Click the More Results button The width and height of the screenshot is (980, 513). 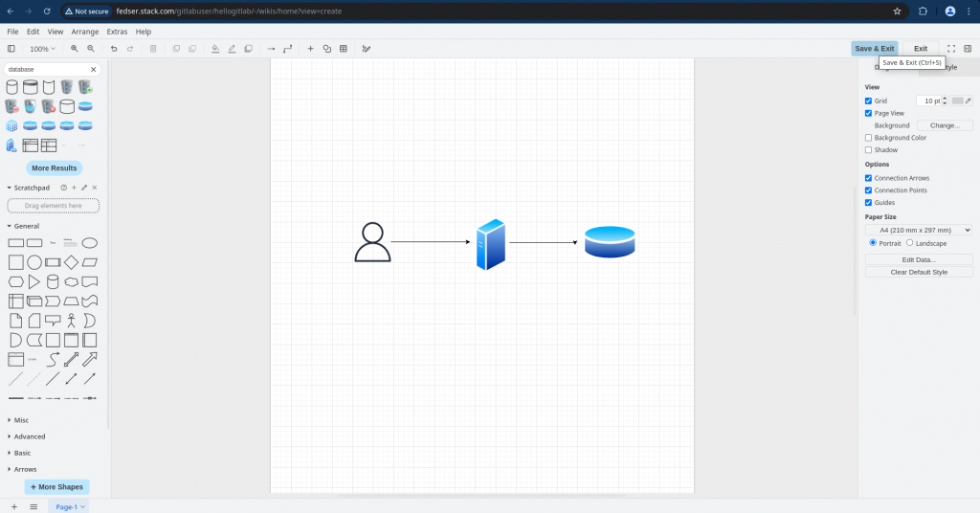tap(54, 168)
